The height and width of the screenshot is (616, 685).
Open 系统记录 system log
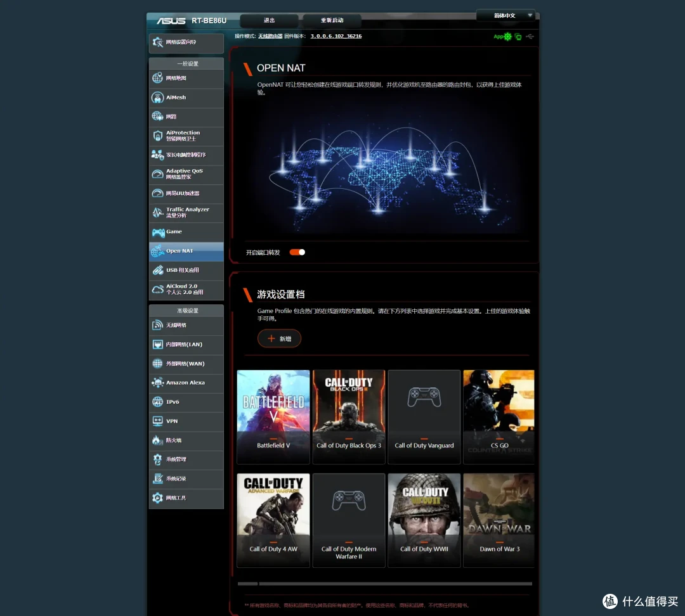tap(186, 479)
